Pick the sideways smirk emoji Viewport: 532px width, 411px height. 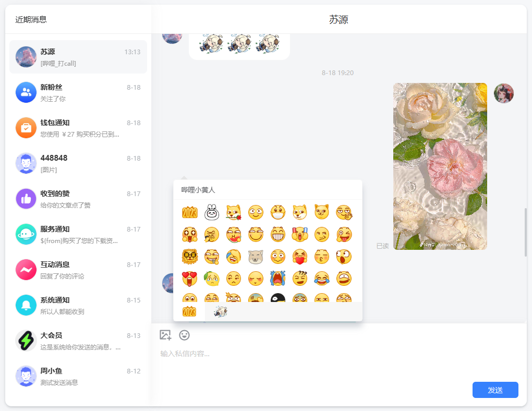pos(322,235)
